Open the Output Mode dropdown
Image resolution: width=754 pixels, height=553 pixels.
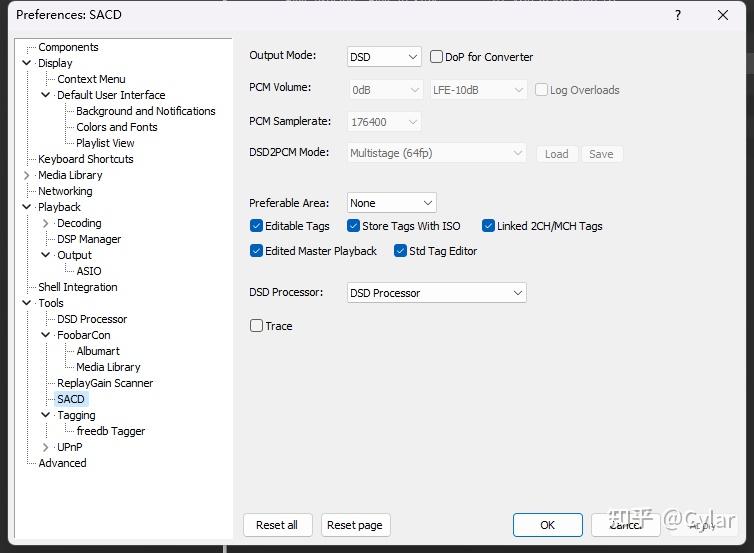click(384, 57)
